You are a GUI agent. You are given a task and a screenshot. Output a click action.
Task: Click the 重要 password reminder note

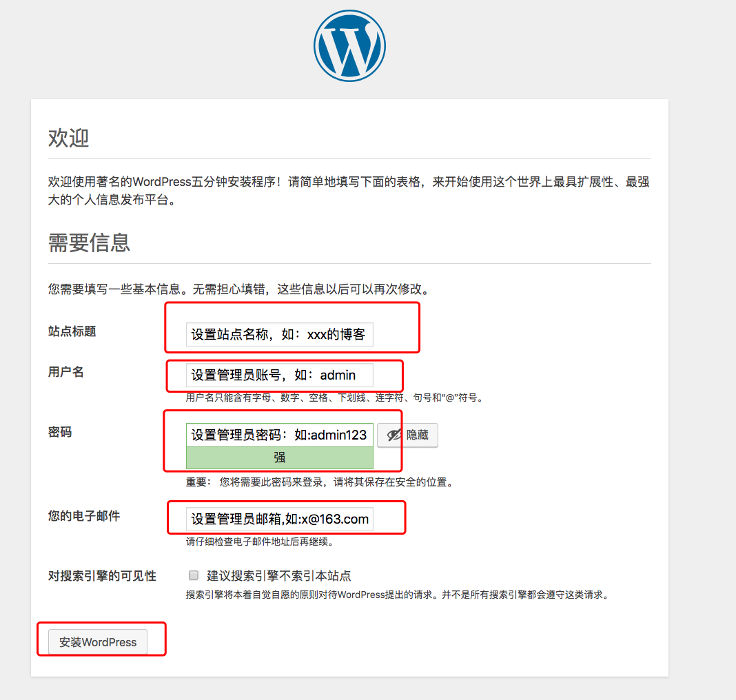[x=320, y=482]
